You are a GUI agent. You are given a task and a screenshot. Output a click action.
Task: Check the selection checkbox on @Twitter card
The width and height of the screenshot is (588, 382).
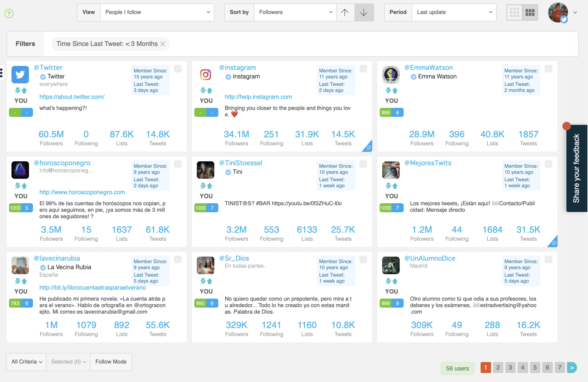pyautogui.click(x=178, y=69)
